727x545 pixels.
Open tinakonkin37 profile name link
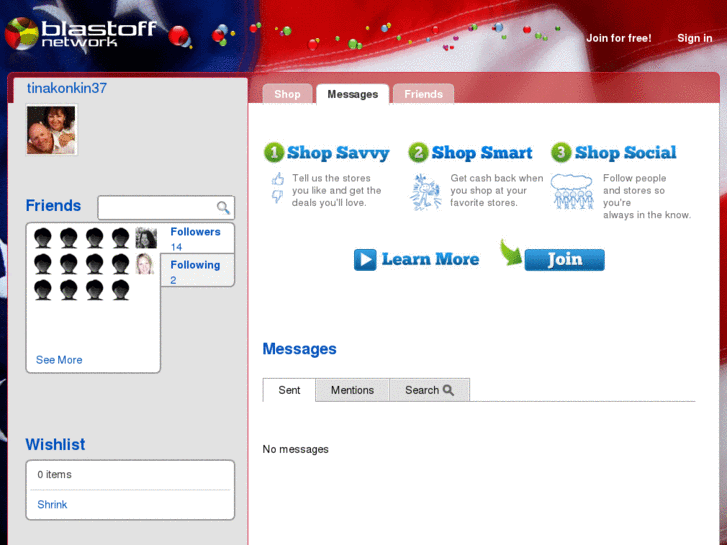[x=67, y=88]
